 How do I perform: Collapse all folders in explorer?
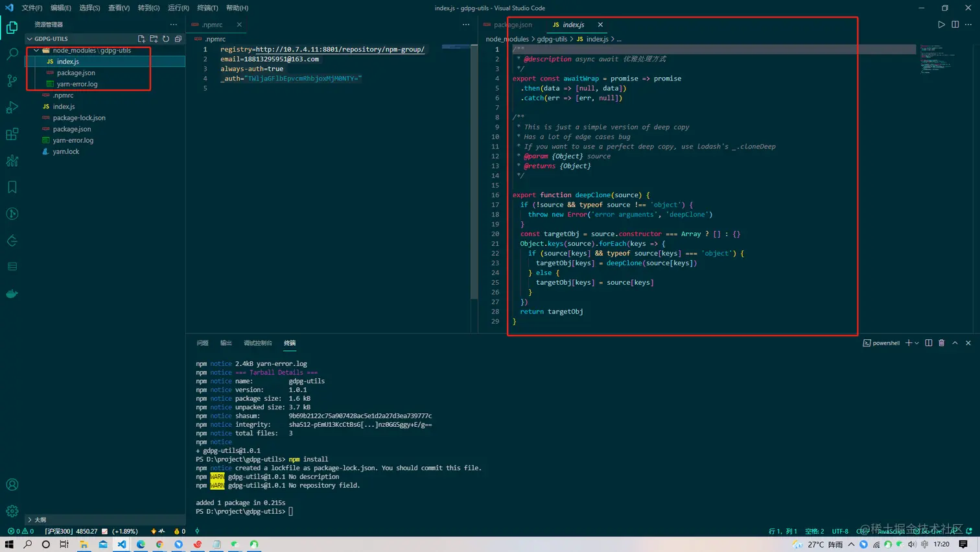tap(178, 39)
